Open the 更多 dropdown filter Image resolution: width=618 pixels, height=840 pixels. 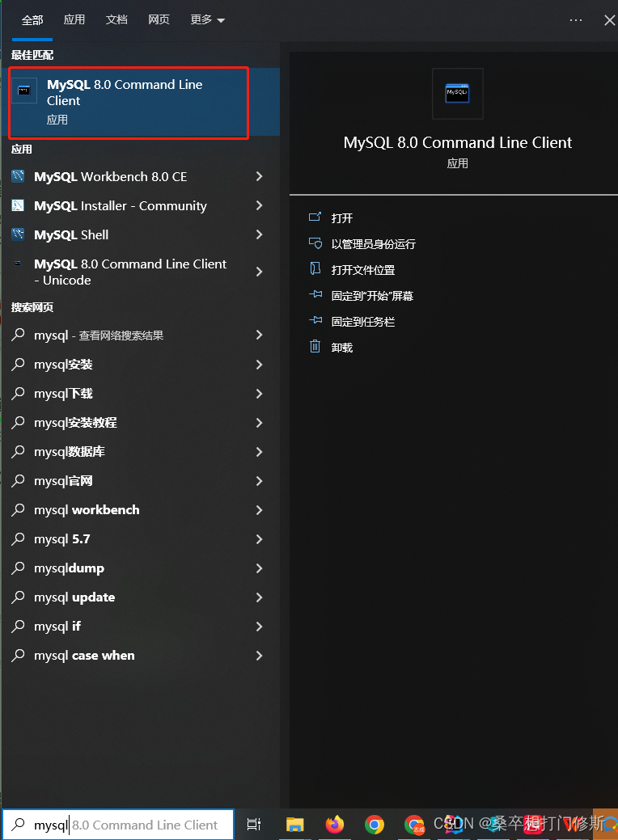207,20
